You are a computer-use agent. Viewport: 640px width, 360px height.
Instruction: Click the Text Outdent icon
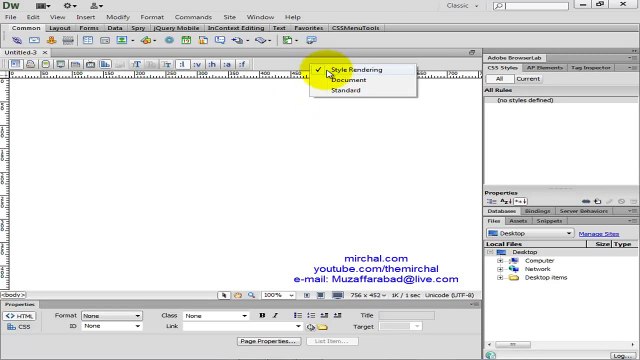point(324,316)
